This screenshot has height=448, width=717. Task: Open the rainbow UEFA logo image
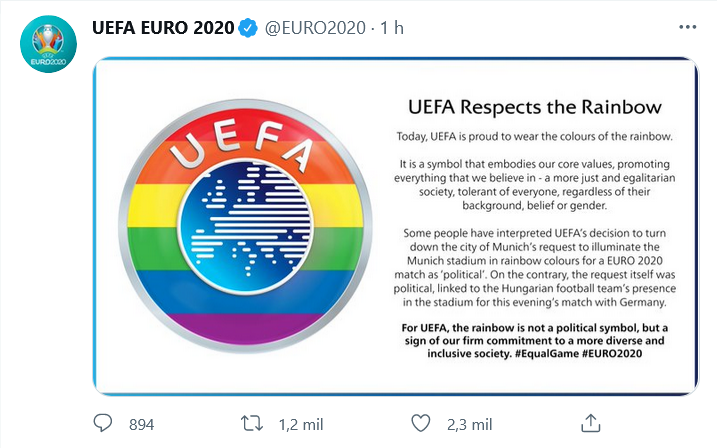246,226
